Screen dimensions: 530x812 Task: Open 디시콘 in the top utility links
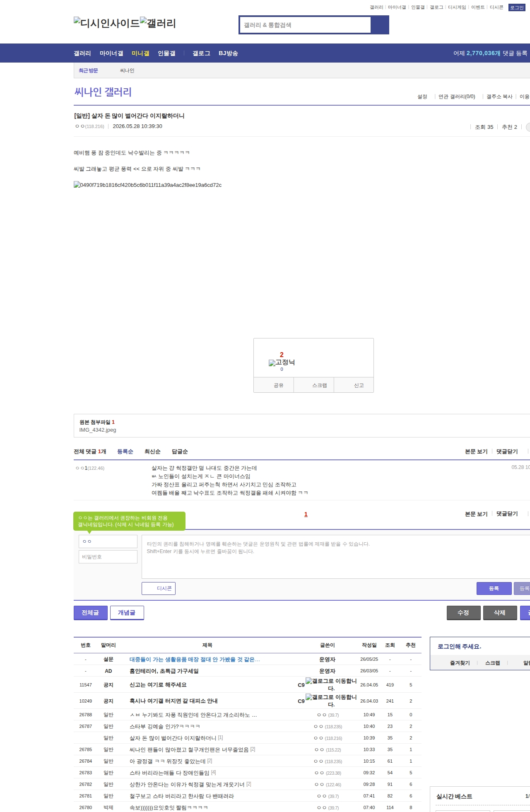pyautogui.click(x=496, y=7)
